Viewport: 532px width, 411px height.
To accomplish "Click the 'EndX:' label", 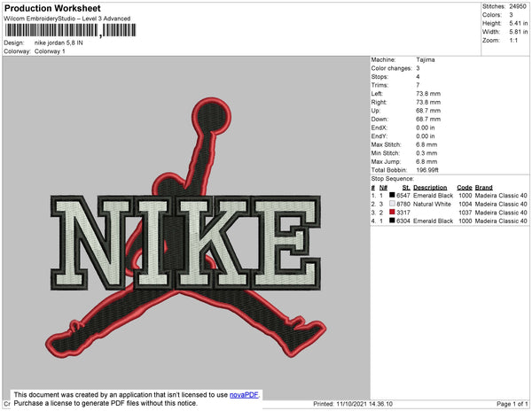I will (379, 128).
